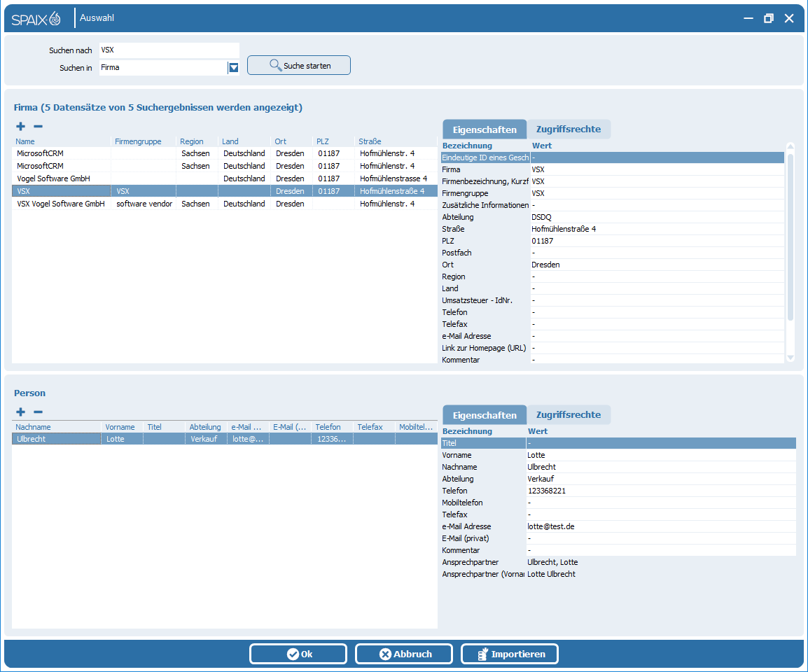
Task: Cancel with the Abbruch button
Action: [x=404, y=654]
